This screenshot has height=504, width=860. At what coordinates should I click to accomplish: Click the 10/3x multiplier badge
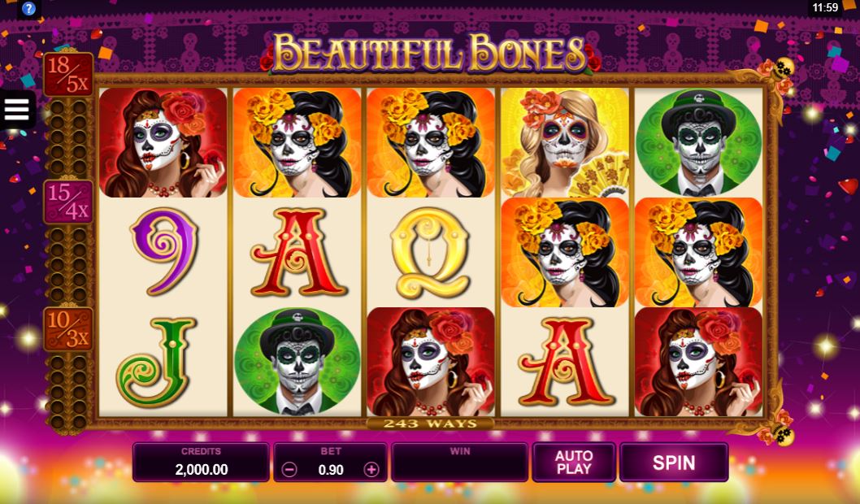[68, 329]
